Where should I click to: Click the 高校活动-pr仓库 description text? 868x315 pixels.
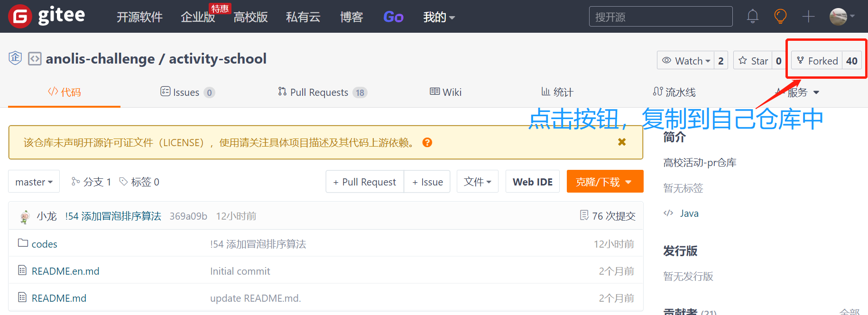(700, 163)
